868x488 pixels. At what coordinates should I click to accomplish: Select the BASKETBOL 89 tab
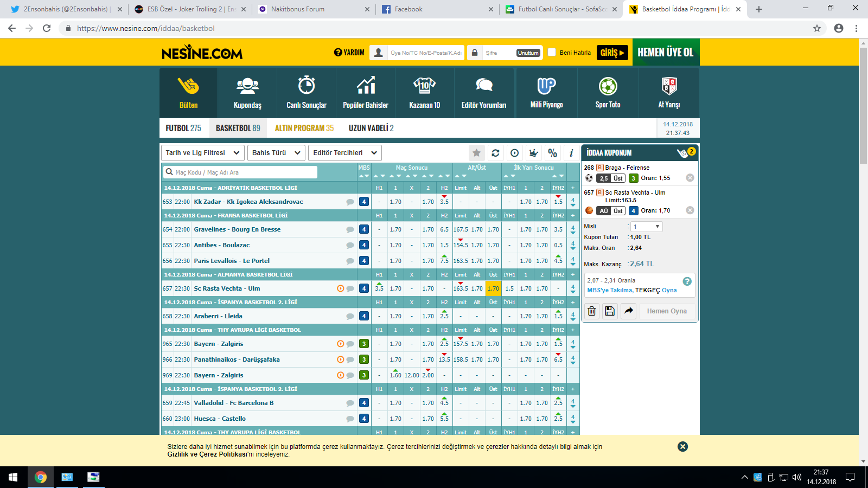pos(238,128)
